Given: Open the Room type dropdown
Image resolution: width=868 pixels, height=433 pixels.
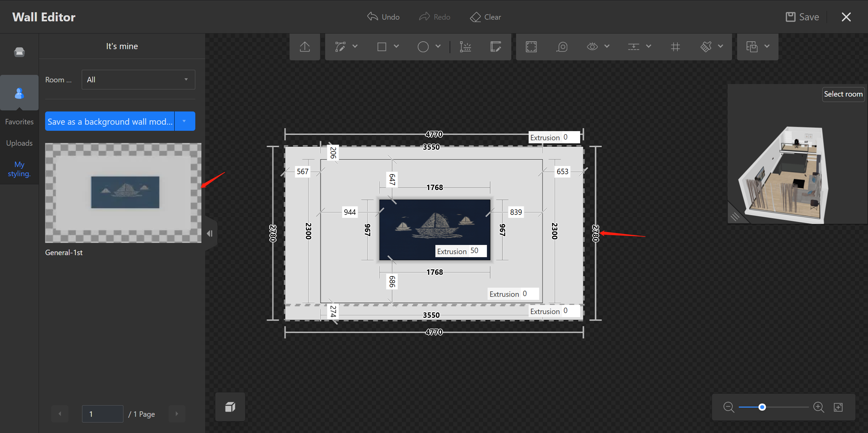Looking at the screenshot, I should tap(138, 80).
